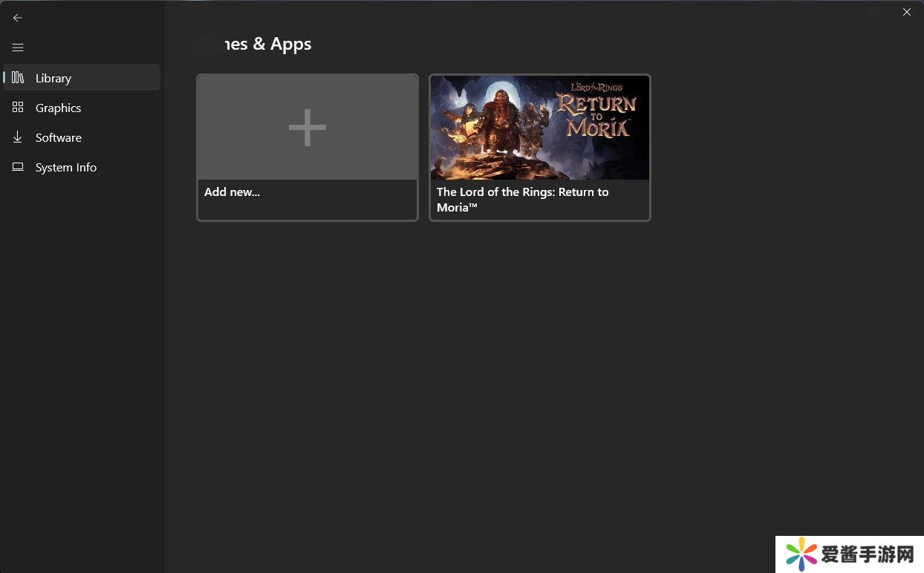Image resolution: width=924 pixels, height=573 pixels.
Task: Open the Graphics section from the sidebar
Action: point(58,108)
